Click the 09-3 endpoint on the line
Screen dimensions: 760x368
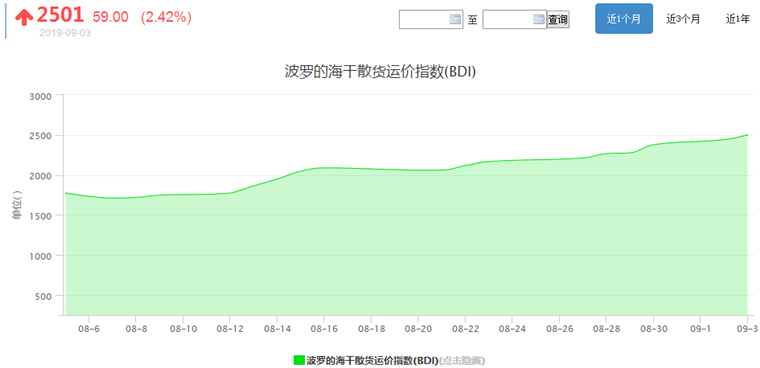point(747,135)
